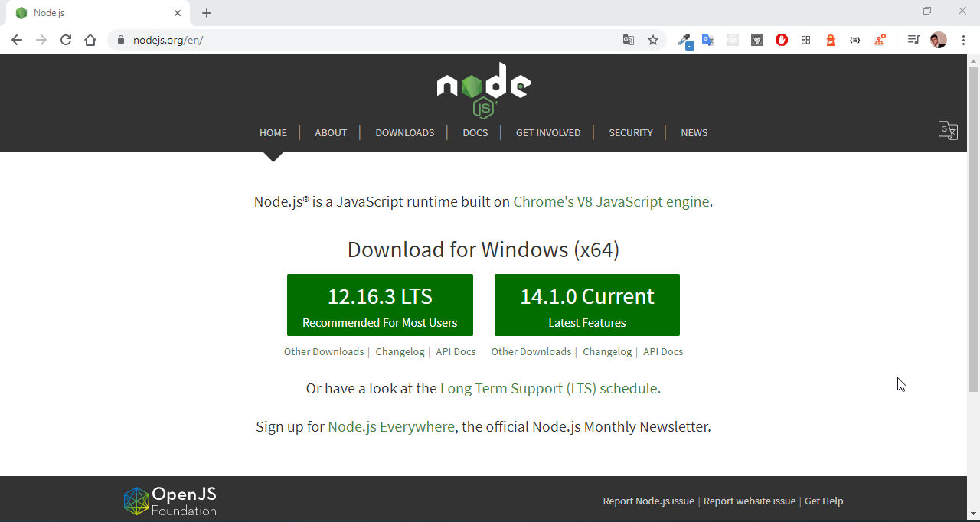
Task: Open the curly braces JSON extension icon
Action: tap(855, 40)
